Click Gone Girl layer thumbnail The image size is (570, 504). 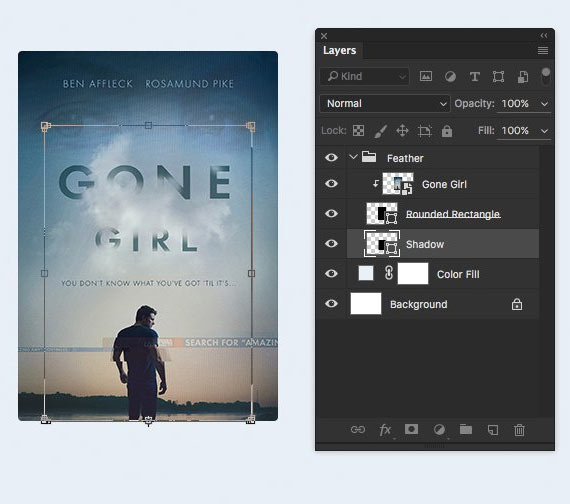[x=398, y=184]
